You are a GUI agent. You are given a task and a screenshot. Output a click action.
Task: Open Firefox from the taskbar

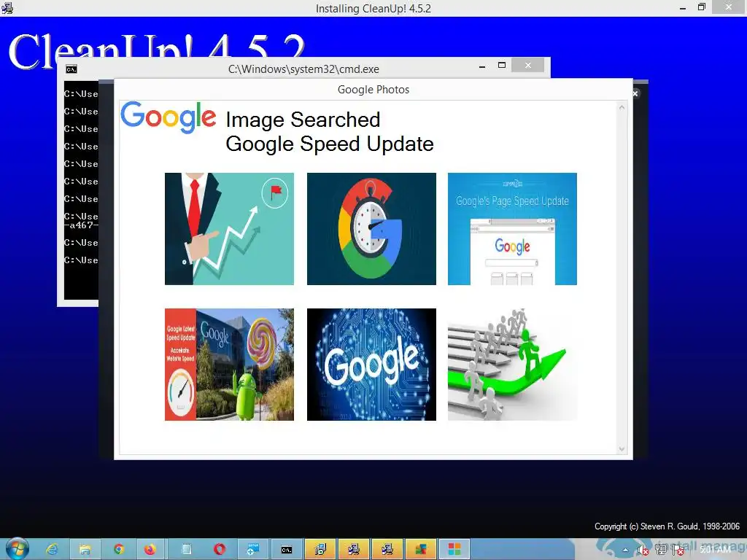click(x=150, y=550)
